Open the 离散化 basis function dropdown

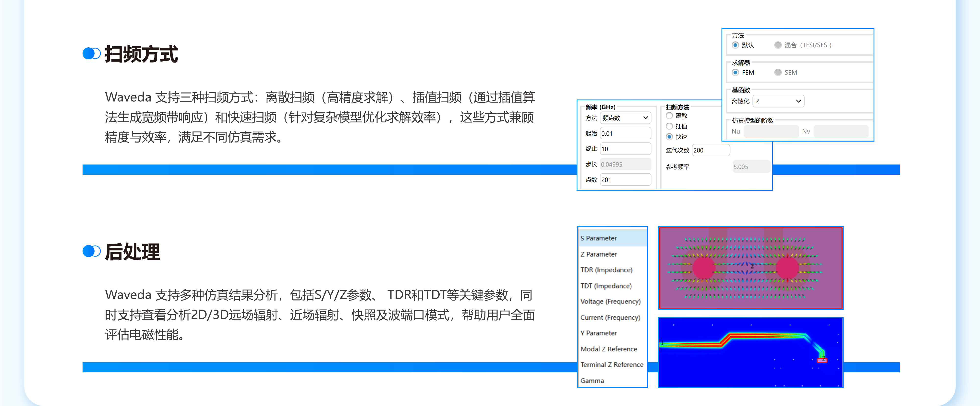(778, 101)
